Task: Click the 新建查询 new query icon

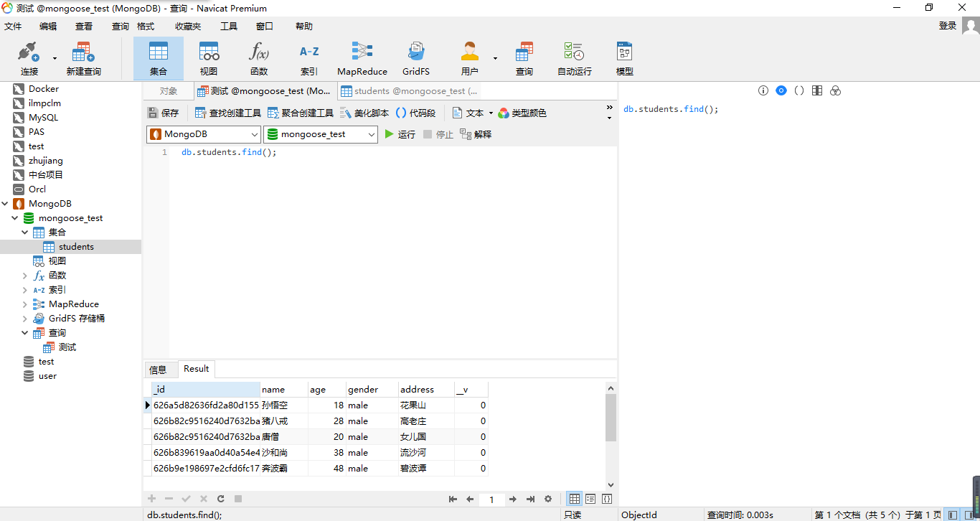Action: pos(84,59)
